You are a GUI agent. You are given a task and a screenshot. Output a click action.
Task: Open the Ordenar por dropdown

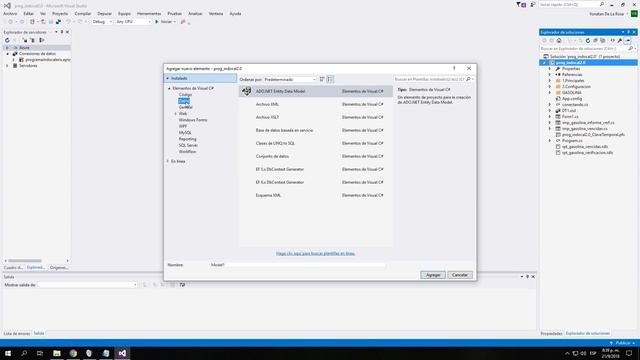point(290,80)
